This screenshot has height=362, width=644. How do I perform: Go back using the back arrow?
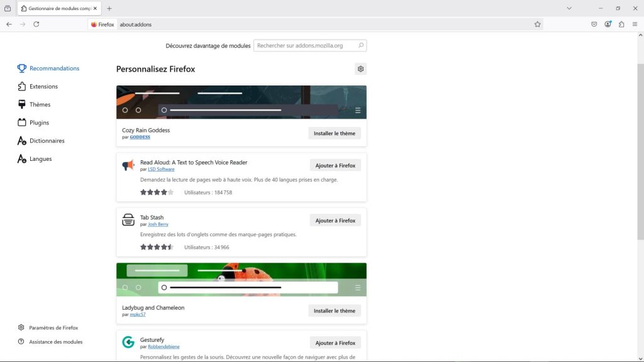click(9, 24)
